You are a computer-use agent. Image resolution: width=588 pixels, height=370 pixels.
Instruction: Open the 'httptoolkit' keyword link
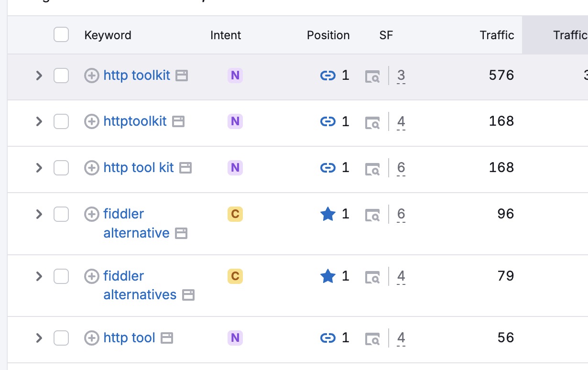coord(135,121)
